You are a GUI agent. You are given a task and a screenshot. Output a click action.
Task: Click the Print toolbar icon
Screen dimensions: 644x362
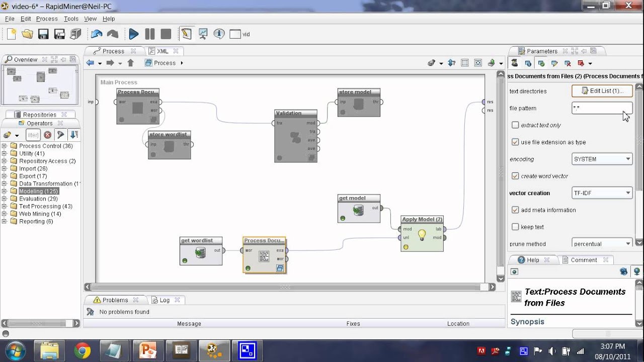[75, 34]
